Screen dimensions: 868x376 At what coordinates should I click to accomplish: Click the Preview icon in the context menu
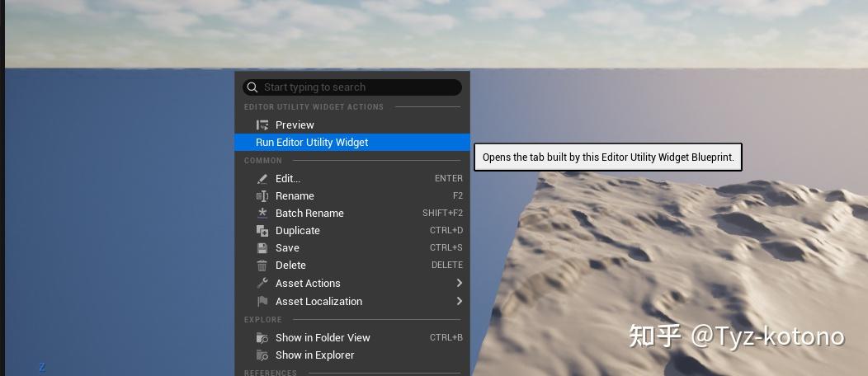click(262, 125)
